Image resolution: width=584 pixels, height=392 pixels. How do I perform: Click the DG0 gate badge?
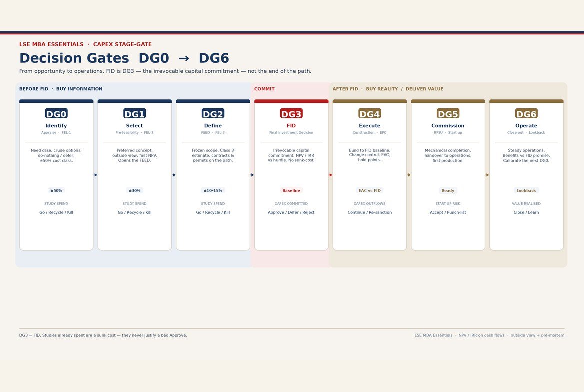click(x=56, y=113)
